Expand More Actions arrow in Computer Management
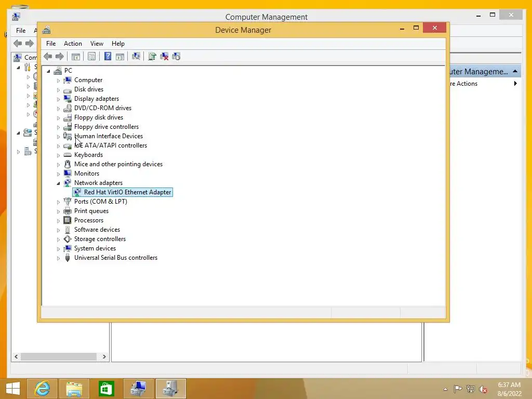This screenshot has height=399, width=532. pyautogui.click(x=515, y=84)
